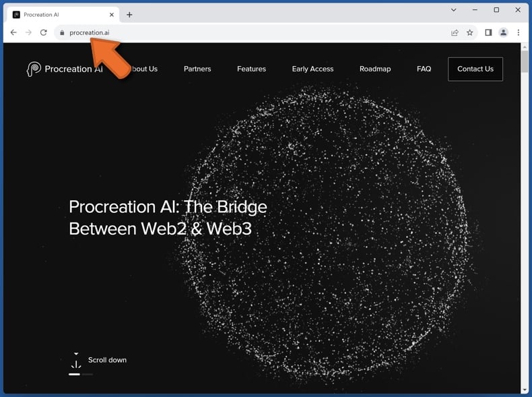
Task: Open the Early Access page
Action: pyautogui.click(x=313, y=69)
